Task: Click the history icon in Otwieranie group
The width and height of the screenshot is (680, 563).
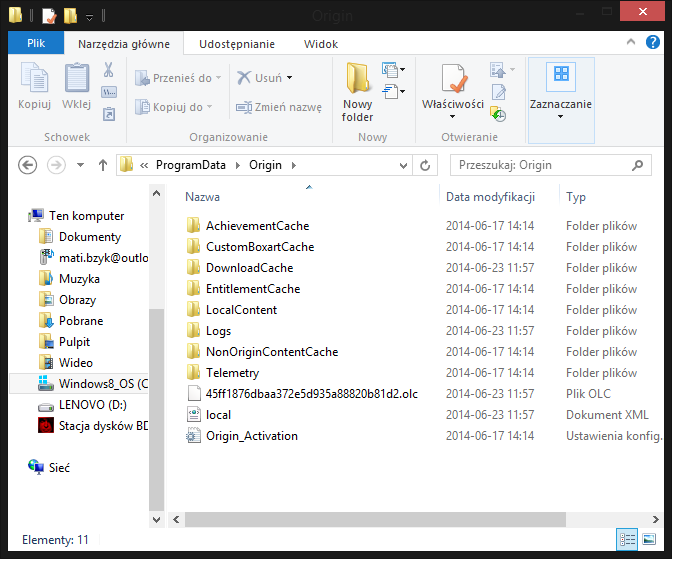Action: coord(498,114)
